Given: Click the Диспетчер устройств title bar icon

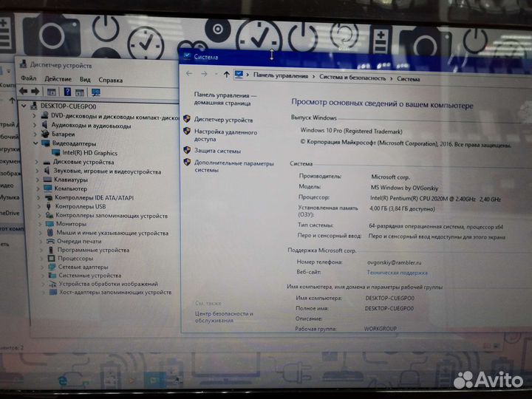Looking at the screenshot, I should tap(23, 64).
